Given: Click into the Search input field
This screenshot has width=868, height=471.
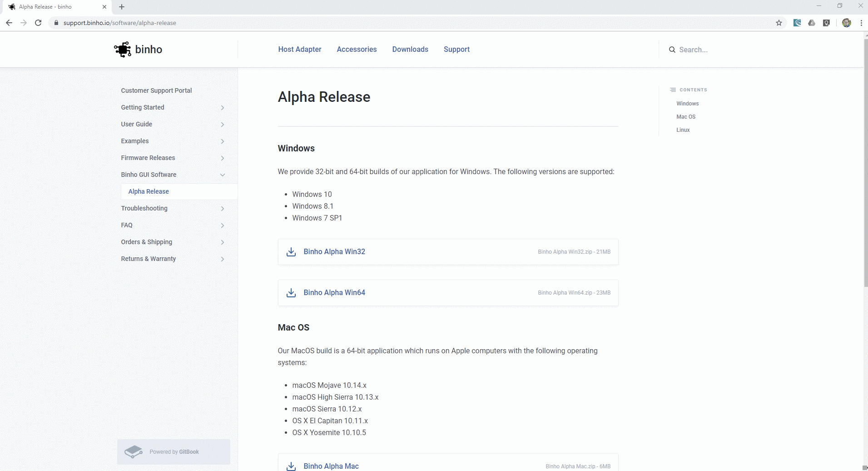Looking at the screenshot, I should point(727,50).
